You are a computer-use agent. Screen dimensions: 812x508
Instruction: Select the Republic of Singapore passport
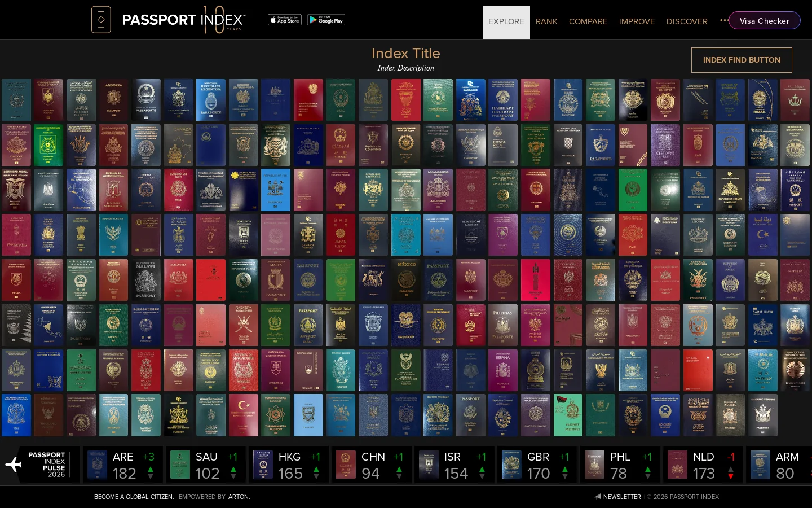[244, 370]
